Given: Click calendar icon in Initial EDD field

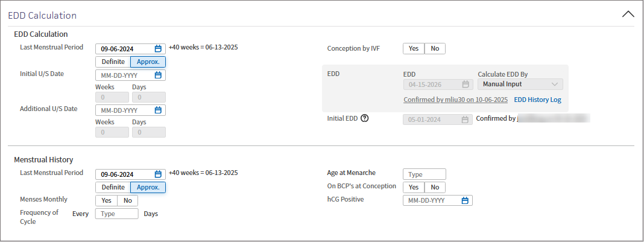Looking at the screenshot, I should click(465, 119).
